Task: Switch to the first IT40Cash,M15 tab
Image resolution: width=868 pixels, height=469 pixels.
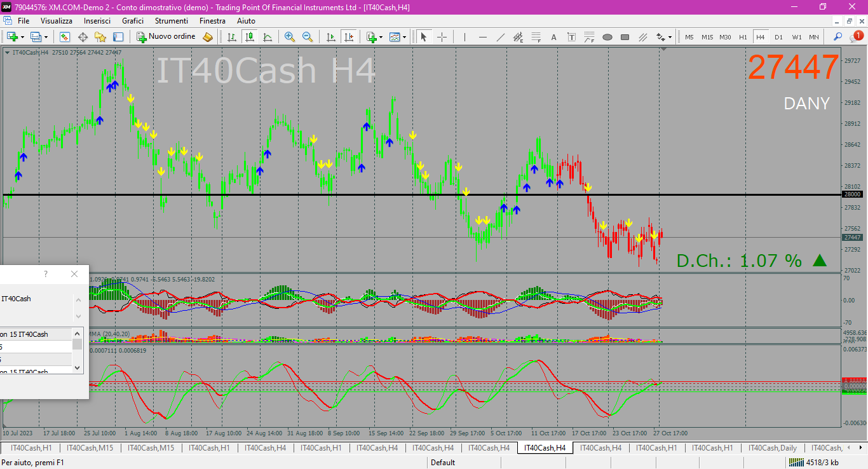Action: (90, 448)
